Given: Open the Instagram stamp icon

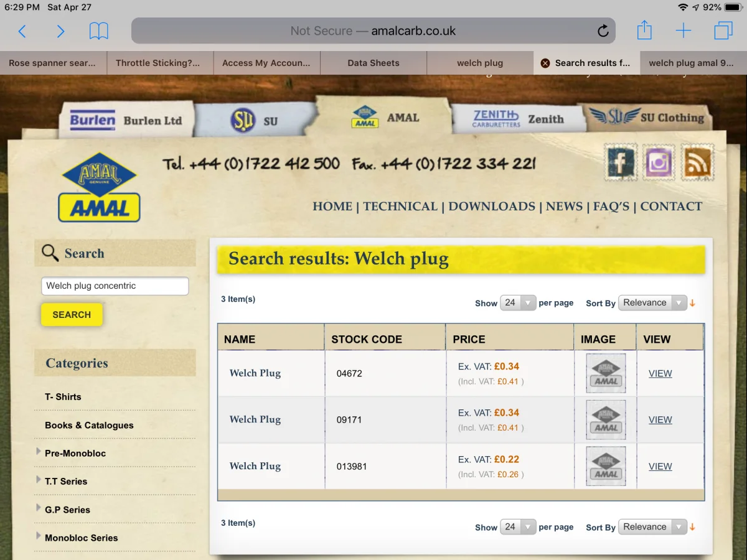Looking at the screenshot, I should coord(659,162).
